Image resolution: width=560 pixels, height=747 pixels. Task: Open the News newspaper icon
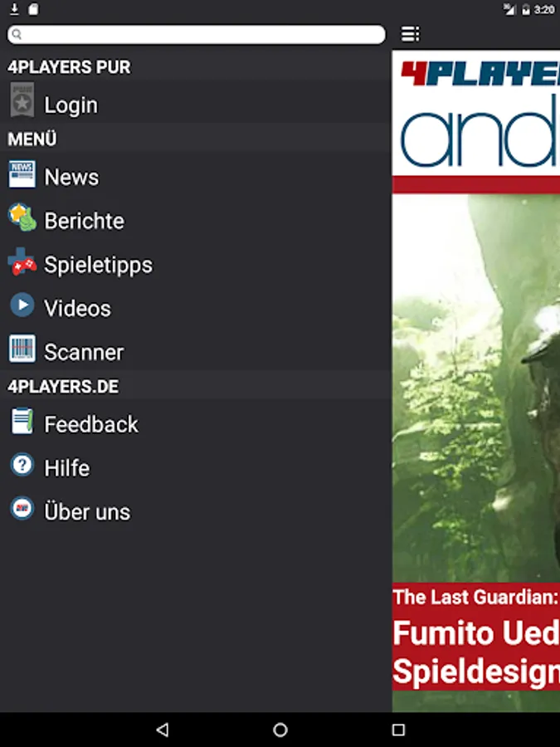click(x=22, y=174)
